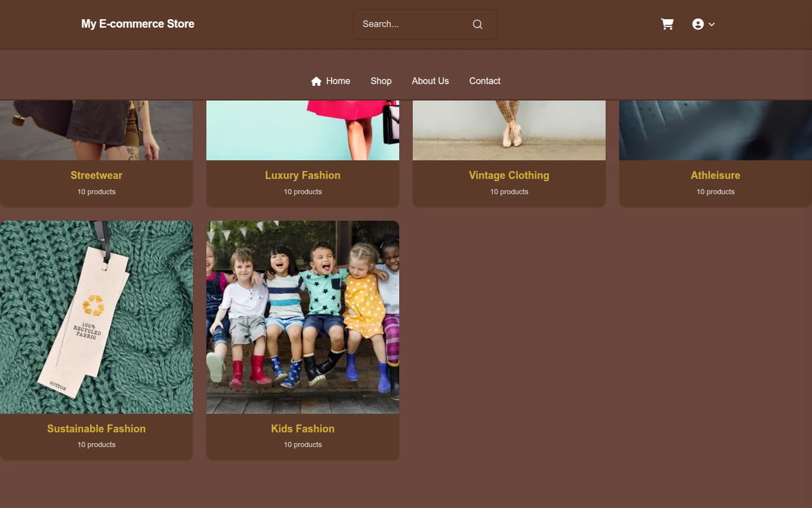Click the user account avatar icon
The height and width of the screenshot is (508, 812).
698,24
